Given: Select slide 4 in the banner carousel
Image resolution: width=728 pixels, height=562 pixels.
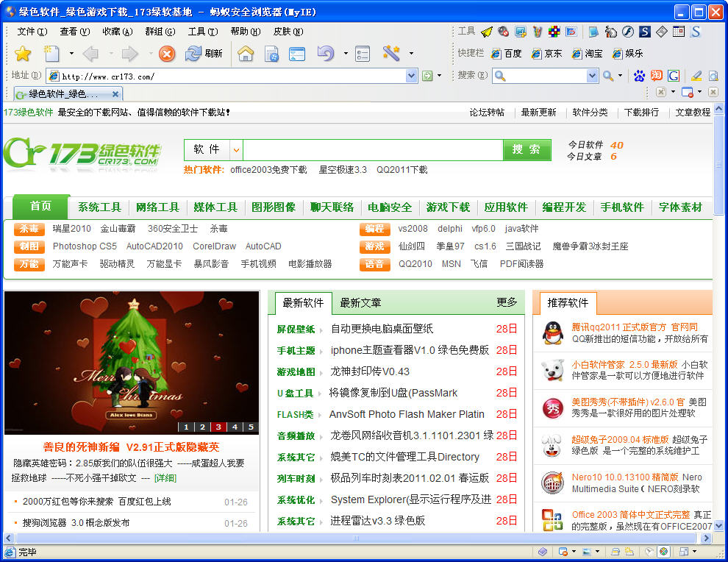Looking at the screenshot, I should (x=235, y=427).
